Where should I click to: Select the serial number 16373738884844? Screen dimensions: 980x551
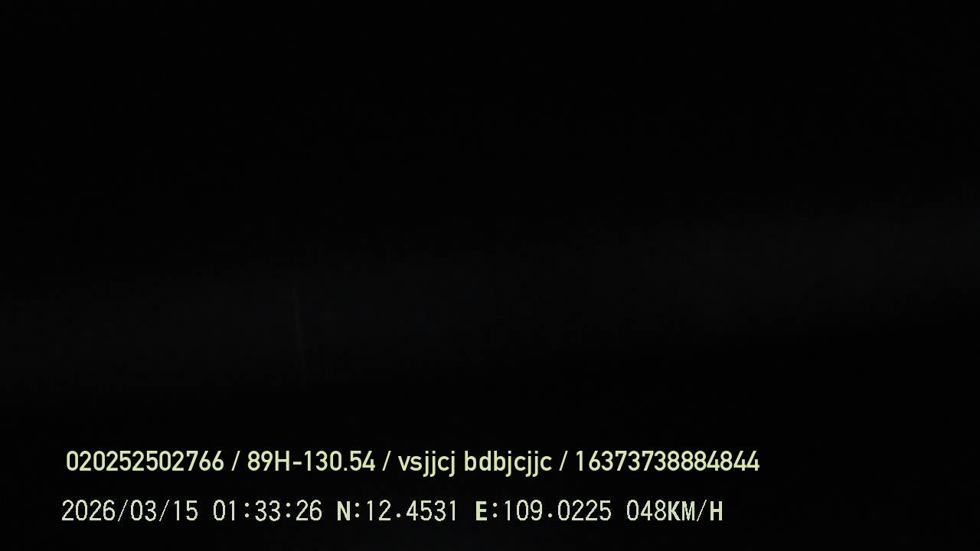point(667,461)
